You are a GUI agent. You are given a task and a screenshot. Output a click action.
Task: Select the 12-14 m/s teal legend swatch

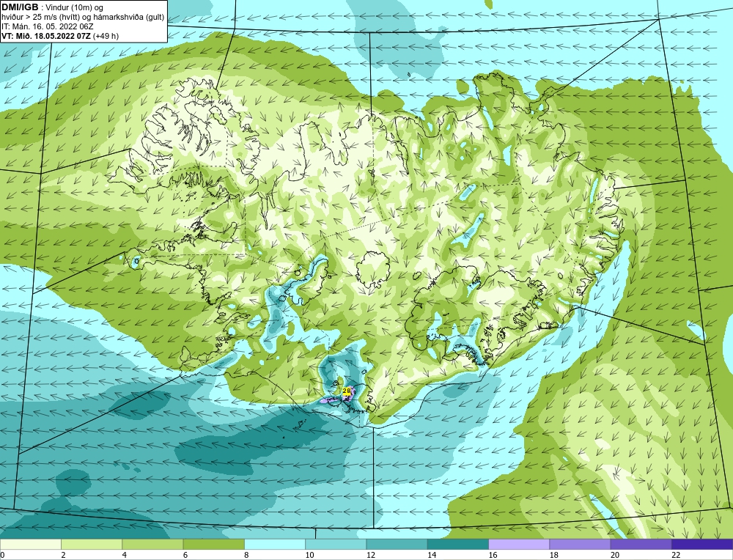(x=397, y=544)
